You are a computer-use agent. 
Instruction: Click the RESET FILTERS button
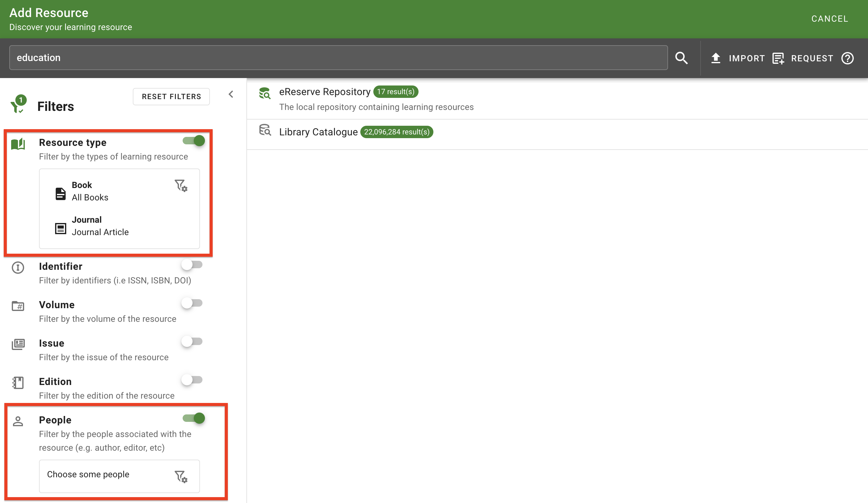pyautogui.click(x=171, y=96)
